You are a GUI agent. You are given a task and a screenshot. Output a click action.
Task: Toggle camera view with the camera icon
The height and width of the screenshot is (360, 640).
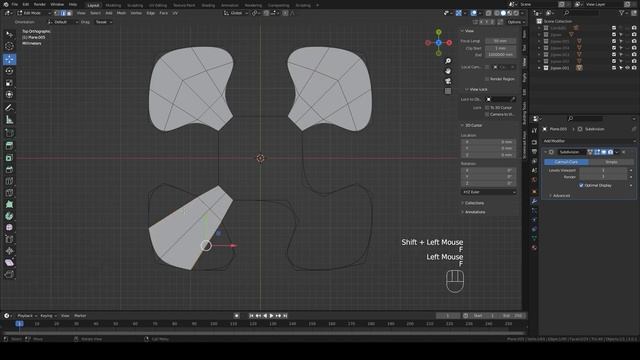click(448, 81)
